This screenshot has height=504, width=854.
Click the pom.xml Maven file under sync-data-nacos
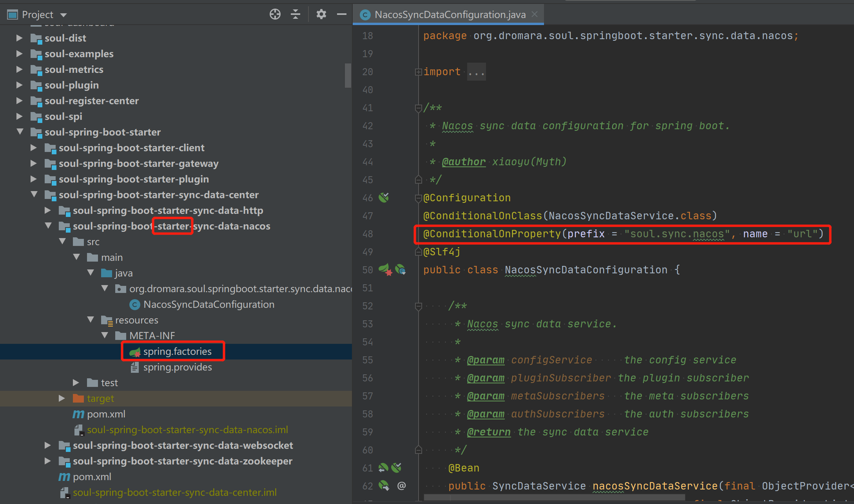[x=106, y=414]
